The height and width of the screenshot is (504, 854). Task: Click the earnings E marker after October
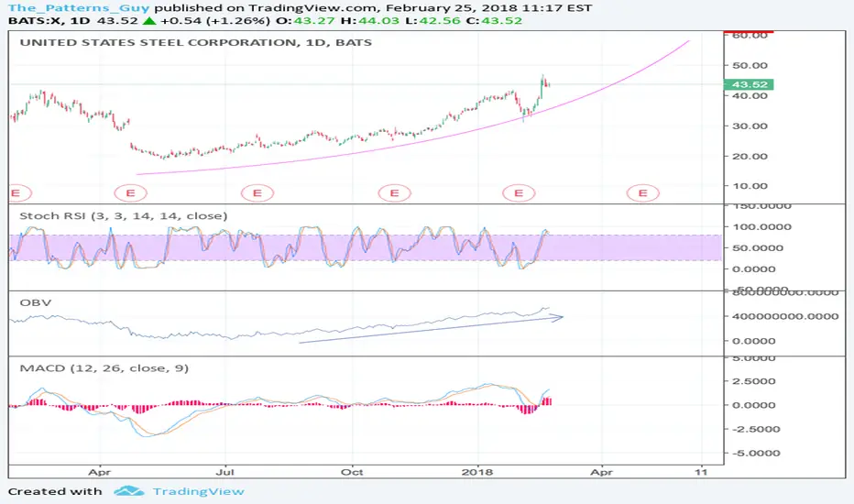(x=394, y=192)
